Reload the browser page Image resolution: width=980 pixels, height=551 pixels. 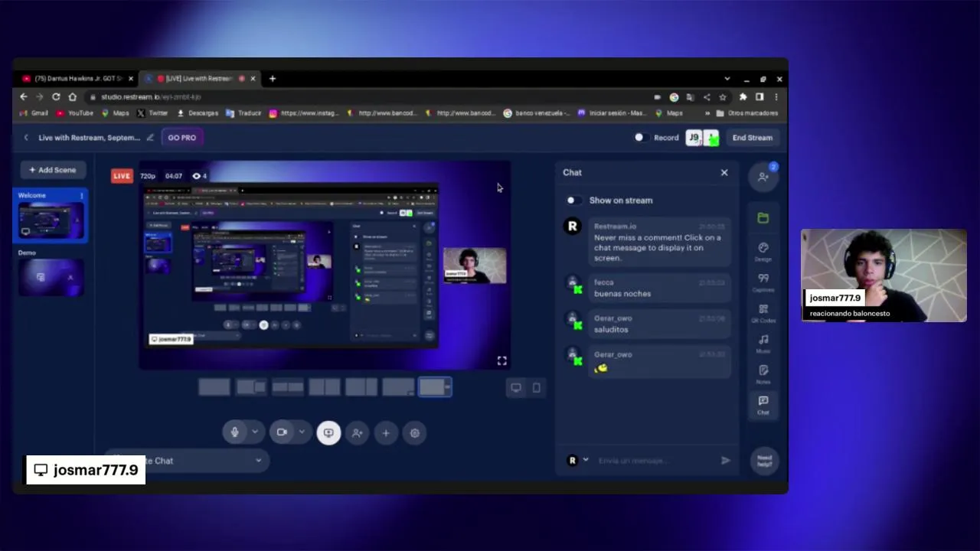56,97
